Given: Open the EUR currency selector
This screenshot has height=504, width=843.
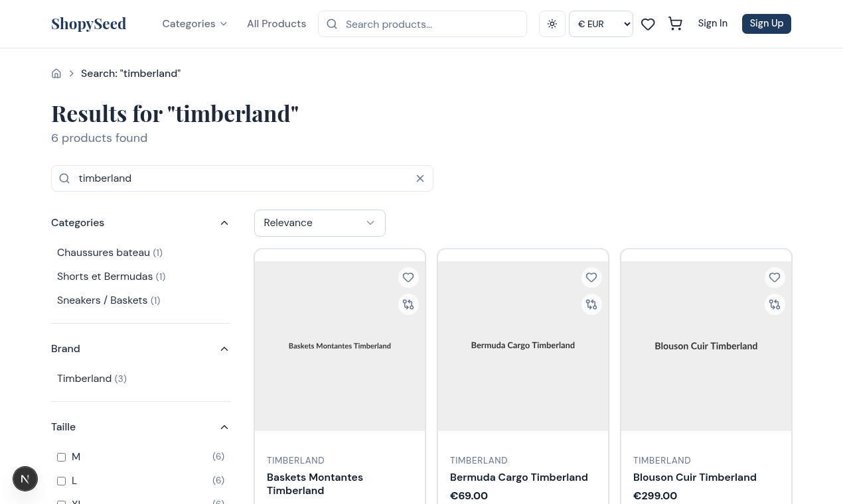Looking at the screenshot, I should point(601,24).
